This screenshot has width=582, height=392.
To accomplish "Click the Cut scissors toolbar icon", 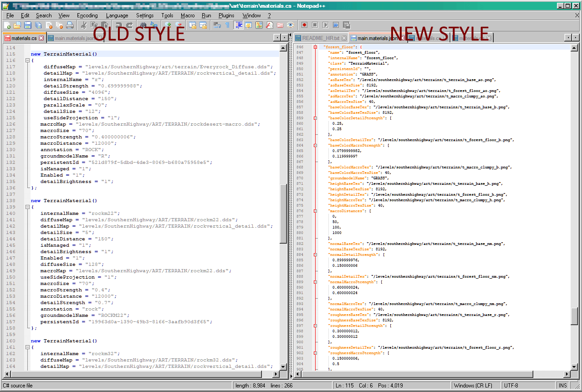I will click(x=84, y=25).
